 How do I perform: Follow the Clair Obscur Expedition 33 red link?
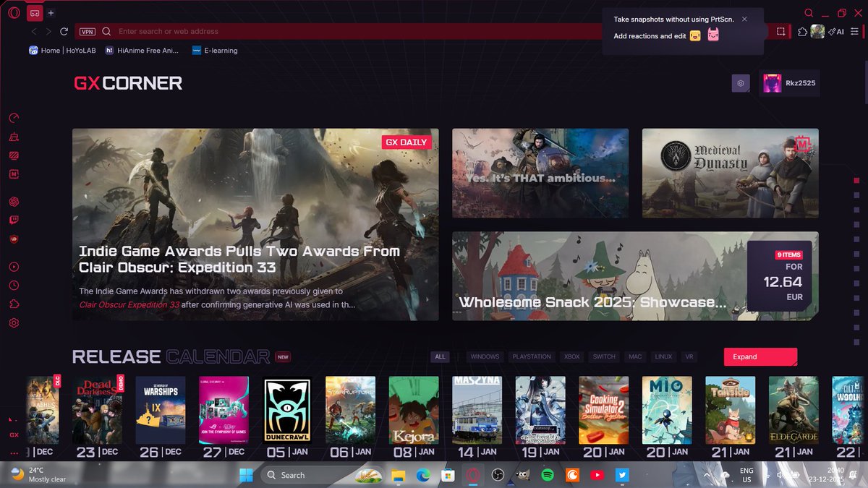tap(129, 304)
